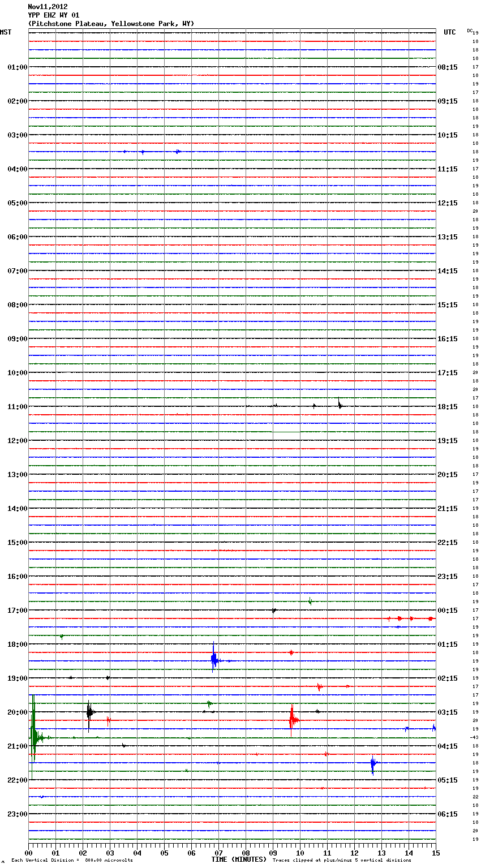Click the -43 DC offset value
The width and height of the screenshot is (481, 868).
point(474,737)
